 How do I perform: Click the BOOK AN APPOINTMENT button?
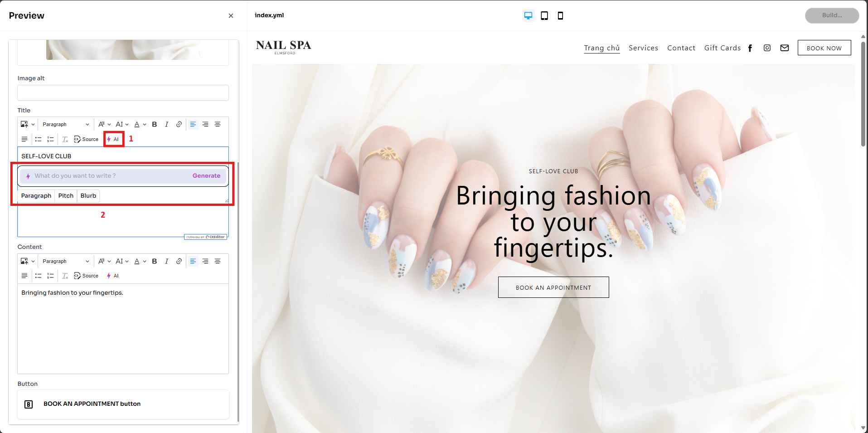[553, 287]
